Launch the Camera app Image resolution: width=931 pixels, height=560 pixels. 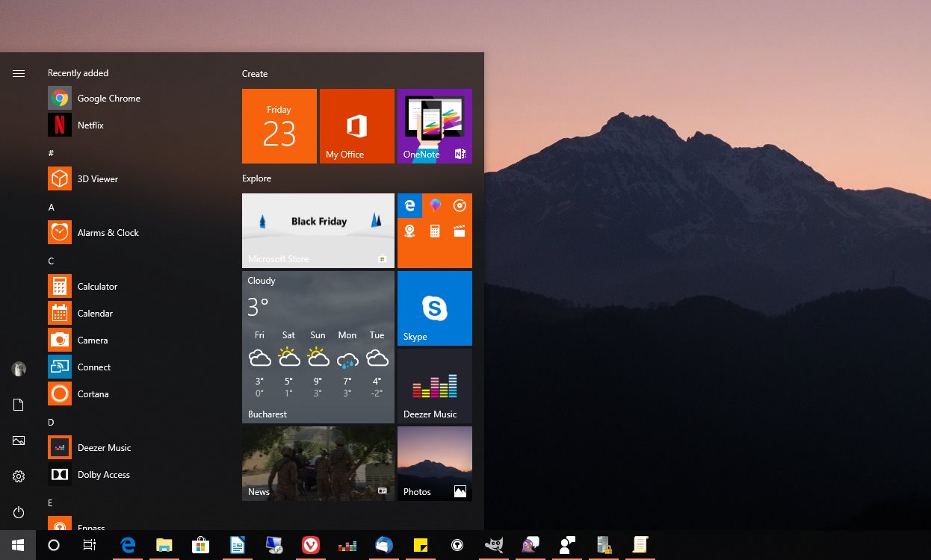pyautogui.click(x=93, y=340)
